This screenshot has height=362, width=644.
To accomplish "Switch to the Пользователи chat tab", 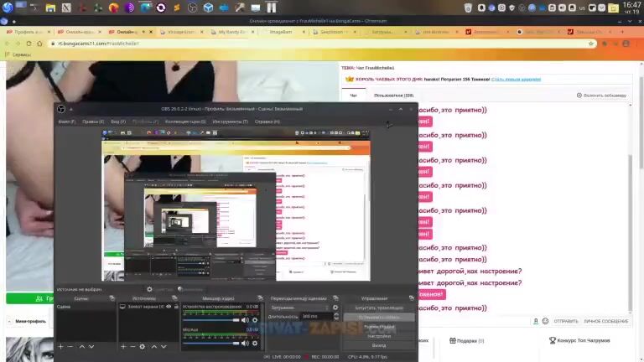I will point(393,96).
